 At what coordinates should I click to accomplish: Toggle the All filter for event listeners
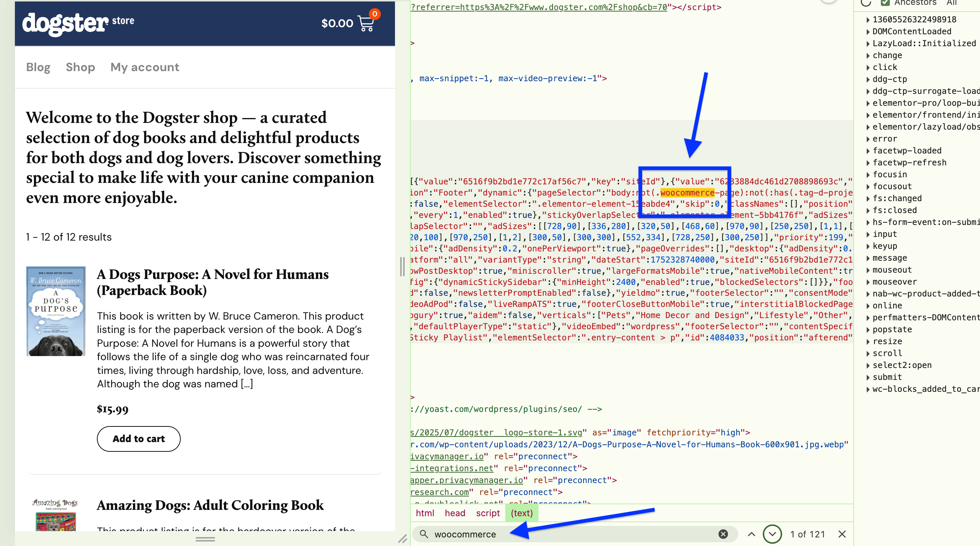tap(951, 3)
